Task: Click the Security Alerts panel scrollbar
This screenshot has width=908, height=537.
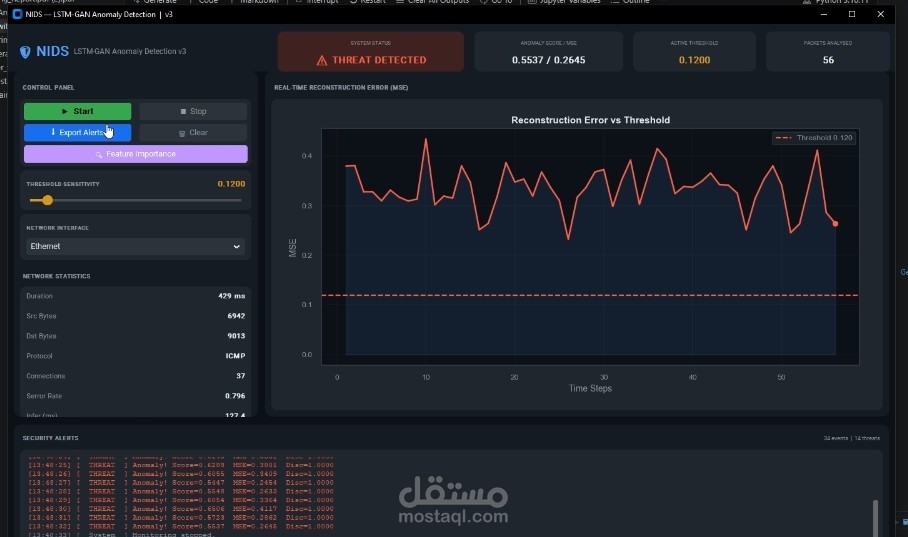Action: (875, 517)
